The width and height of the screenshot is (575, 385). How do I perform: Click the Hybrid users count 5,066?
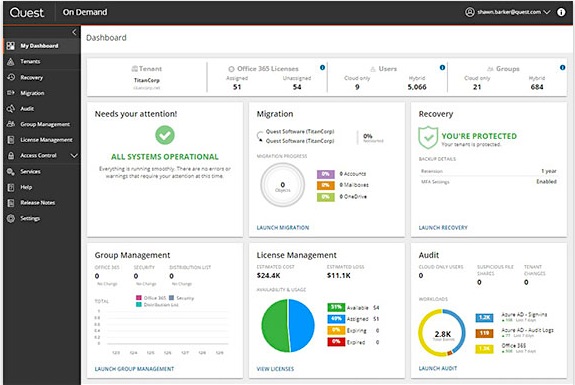(x=417, y=87)
